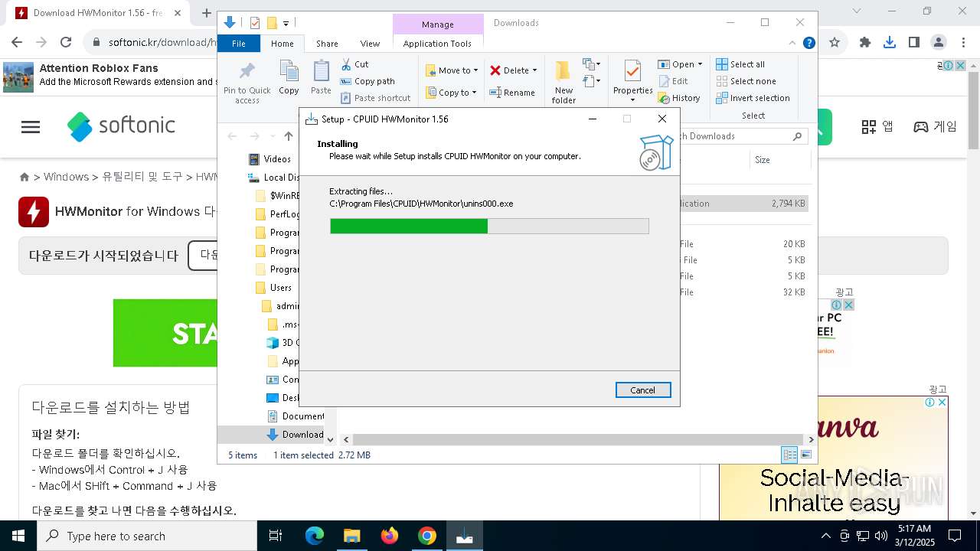Show hidden system tray icons
The height and width of the screenshot is (551, 980).
coord(825,536)
